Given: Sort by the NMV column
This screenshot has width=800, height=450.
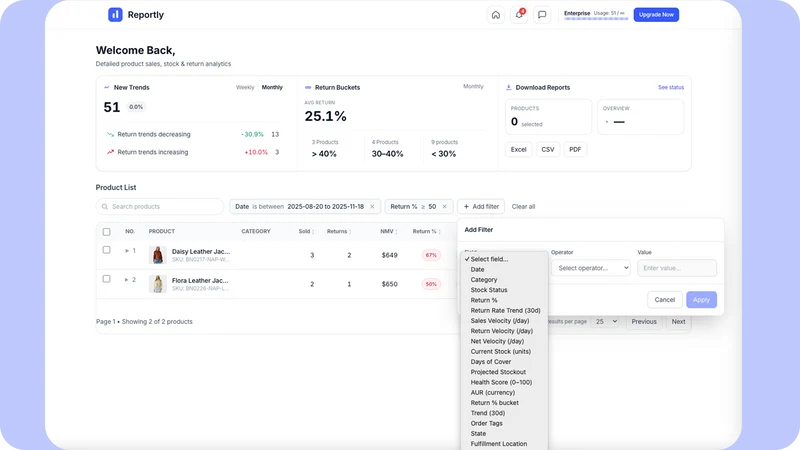Looking at the screenshot, I should pyautogui.click(x=388, y=232).
